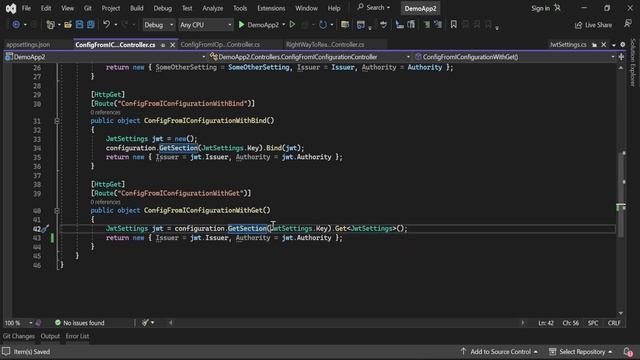Open the Git Changes panel tab

19,336
